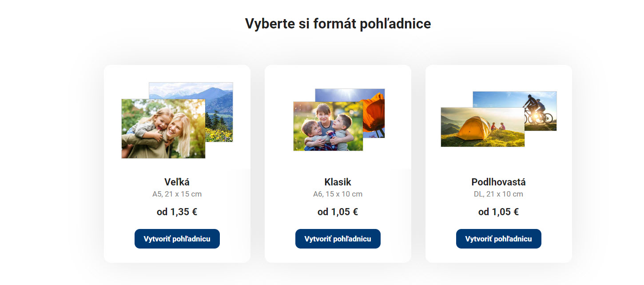Click the Podlhovastá od 1,05 € price
The image size is (644, 285).
[498, 212]
